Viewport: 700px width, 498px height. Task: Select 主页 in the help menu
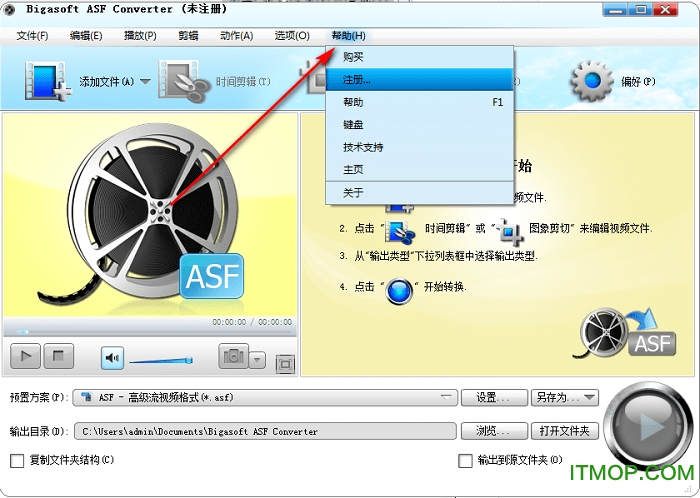tap(420, 170)
